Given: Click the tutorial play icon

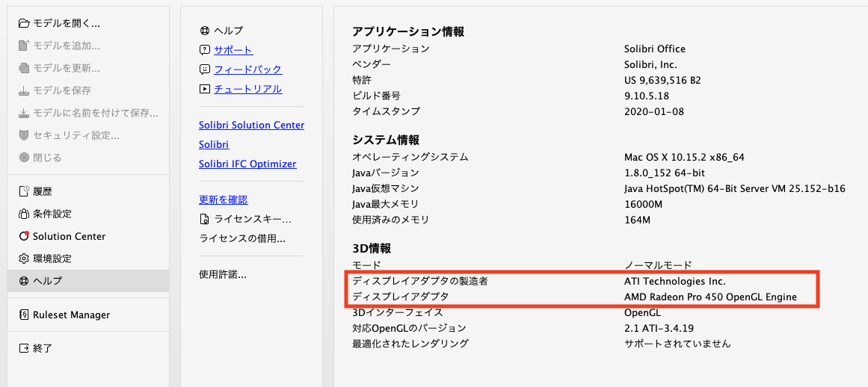Looking at the screenshot, I should pyautogui.click(x=205, y=89).
